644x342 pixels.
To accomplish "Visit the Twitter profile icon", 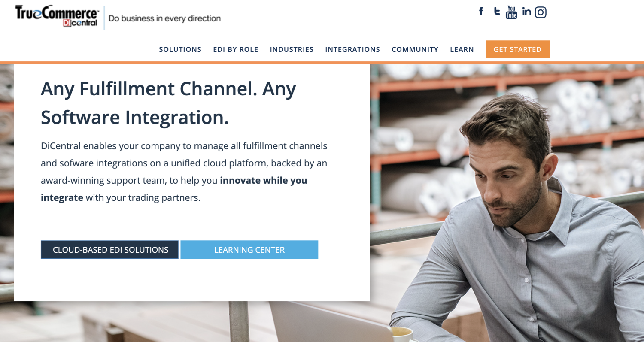I will 497,12.
